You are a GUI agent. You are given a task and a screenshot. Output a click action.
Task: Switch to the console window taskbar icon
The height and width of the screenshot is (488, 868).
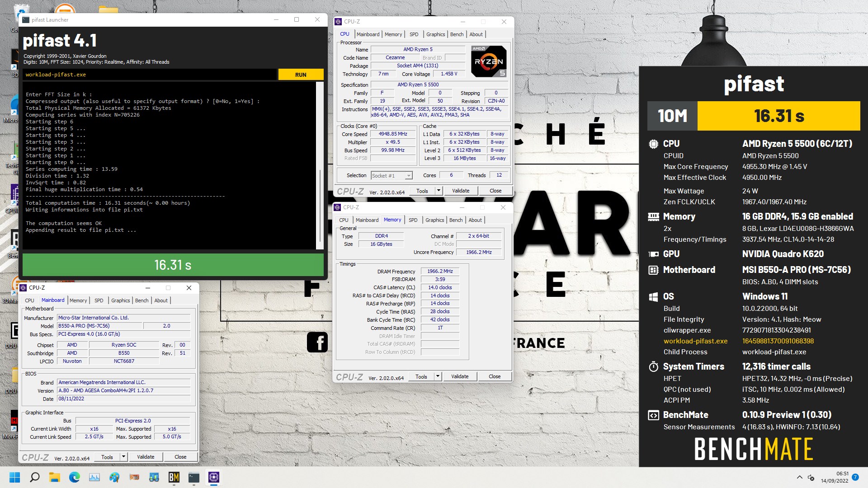point(194,477)
